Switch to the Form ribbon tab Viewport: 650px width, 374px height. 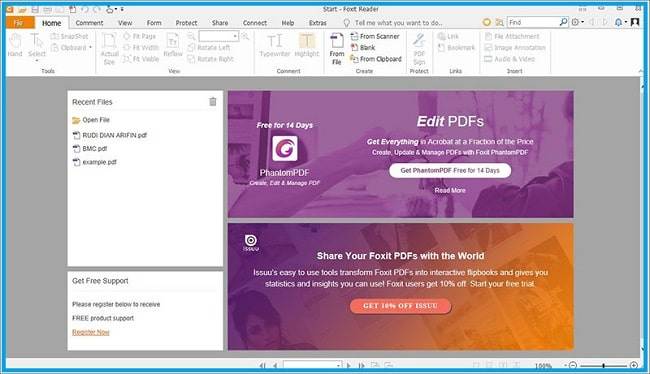(x=154, y=23)
